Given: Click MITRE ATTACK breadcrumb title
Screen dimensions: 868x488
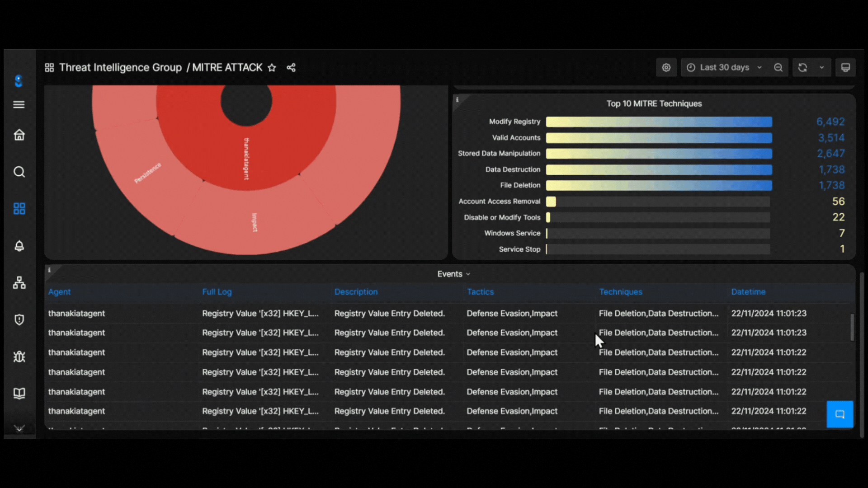Looking at the screenshot, I should click(x=227, y=67).
